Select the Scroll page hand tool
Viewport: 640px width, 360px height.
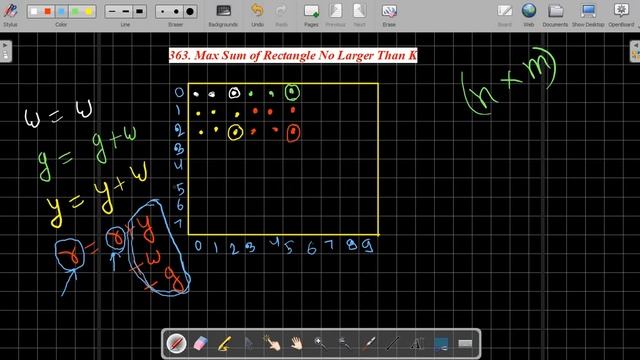[296, 344]
